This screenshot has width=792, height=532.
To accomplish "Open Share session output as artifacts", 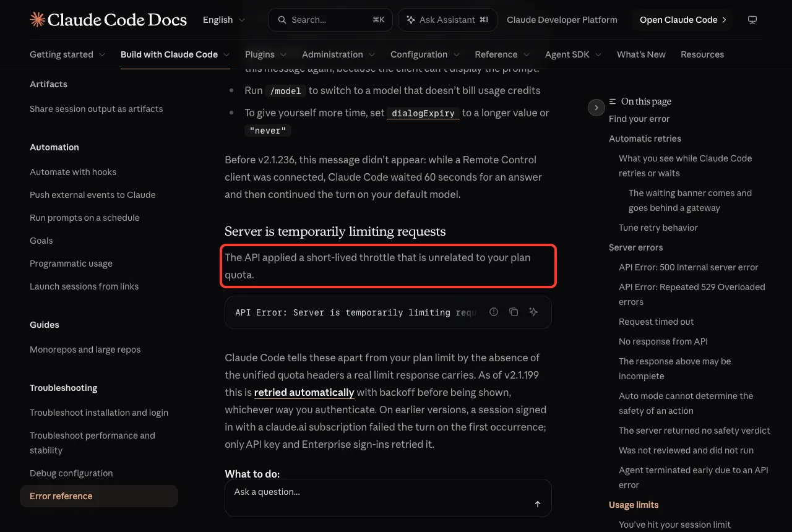I will coord(97,109).
